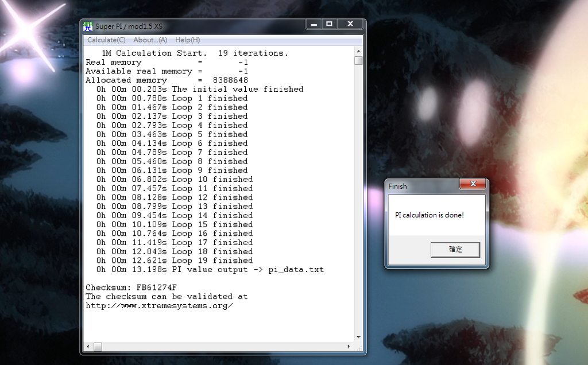The image size is (588, 365).
Task: Click the Finish dialog title bar
Action: point(422,186)
